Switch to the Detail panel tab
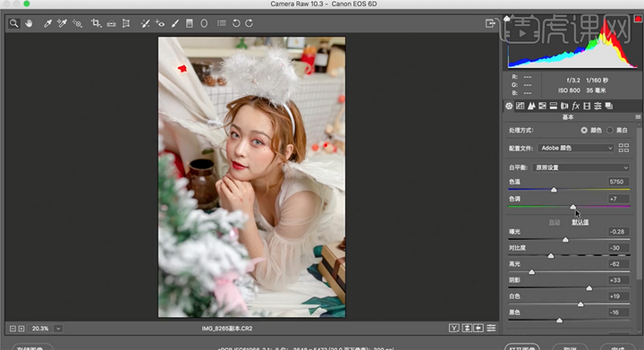Screen dimensions: 644x350 (x=531, y=106)
